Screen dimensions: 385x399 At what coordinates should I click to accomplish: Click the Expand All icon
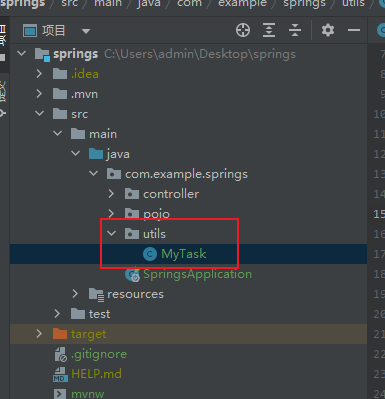(269, 30)
